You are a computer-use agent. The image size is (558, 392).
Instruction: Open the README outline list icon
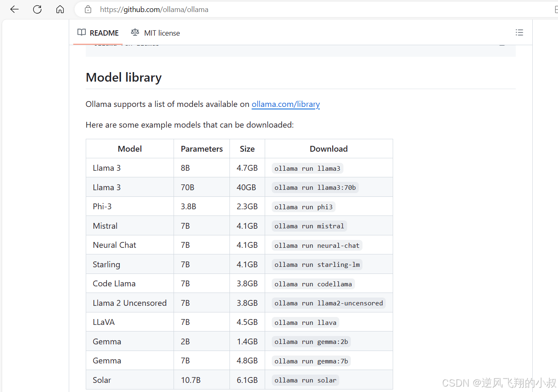(519, 32)
